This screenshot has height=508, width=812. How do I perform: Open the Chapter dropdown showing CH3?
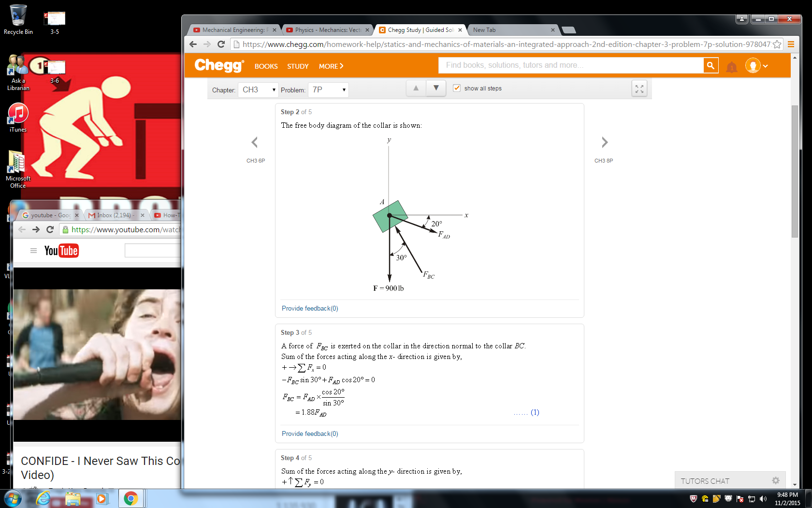[x=258, y=90]
